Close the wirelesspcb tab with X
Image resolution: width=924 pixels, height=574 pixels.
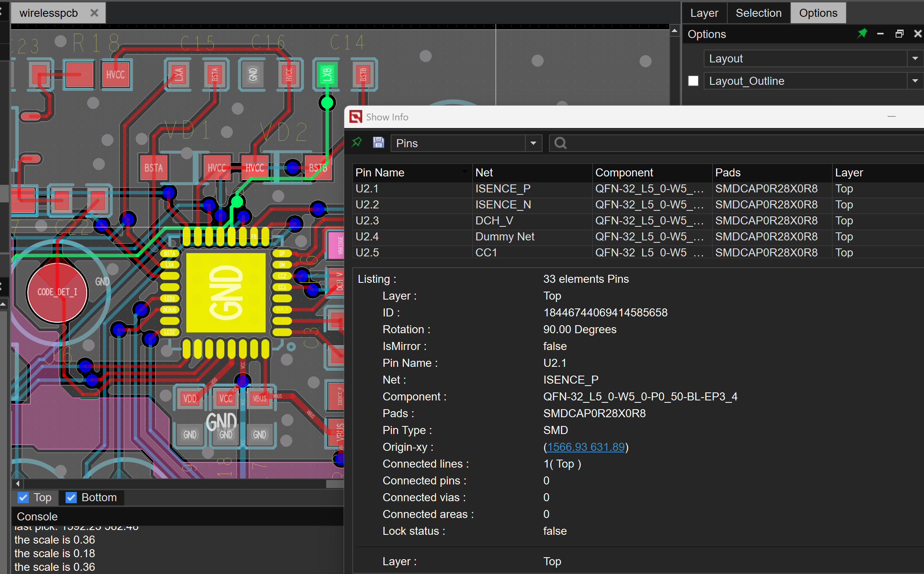pyautogui.click(x=94, y=13)
